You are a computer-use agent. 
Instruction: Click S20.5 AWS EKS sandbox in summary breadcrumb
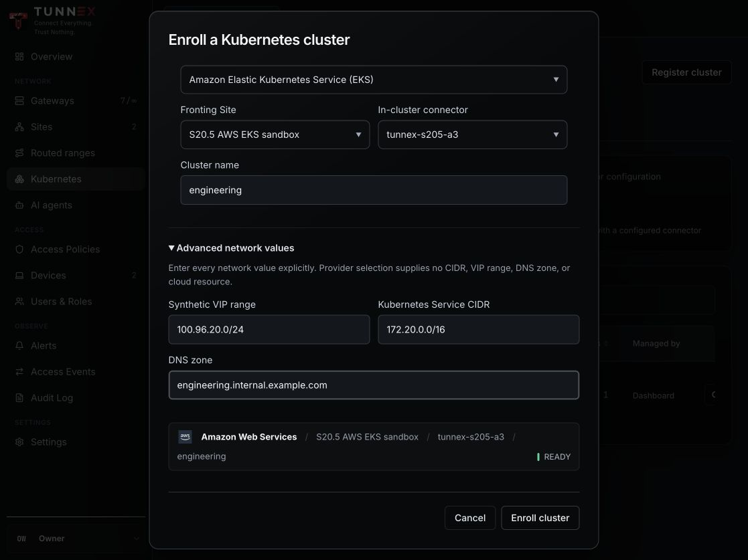[x=368, y=437]
